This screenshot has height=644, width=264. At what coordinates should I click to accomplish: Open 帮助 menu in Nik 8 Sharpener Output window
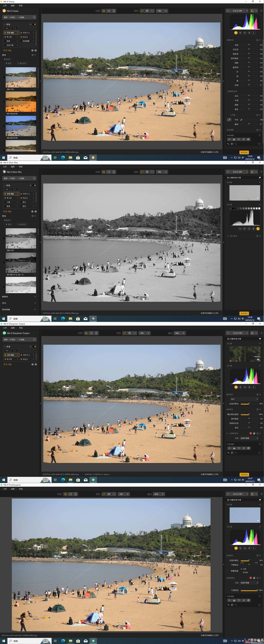click(21, 328)
